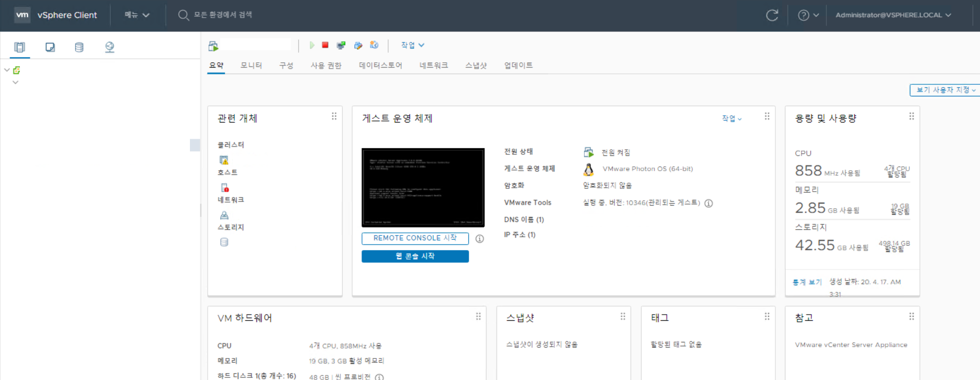
Task: Click the info icon beside hard disk size
Action: 379,377
